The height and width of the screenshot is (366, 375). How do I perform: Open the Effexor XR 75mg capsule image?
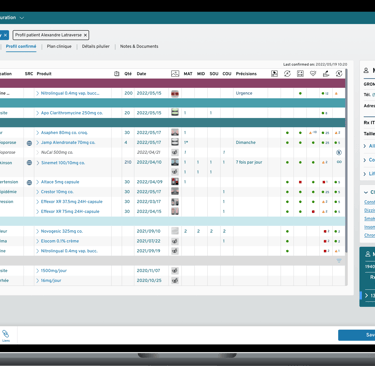[175, 211]
